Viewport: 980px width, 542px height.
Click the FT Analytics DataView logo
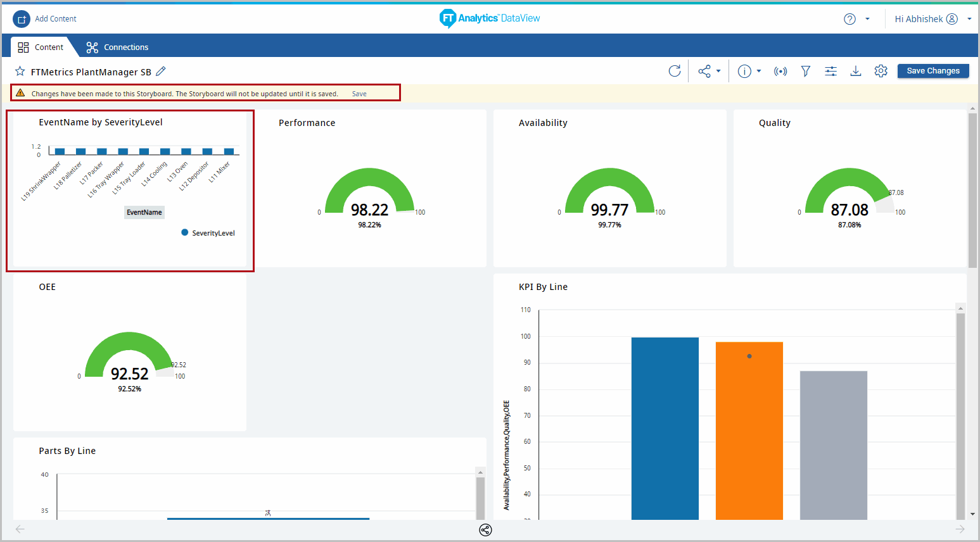pyautogui.click(x=490, y=18)
